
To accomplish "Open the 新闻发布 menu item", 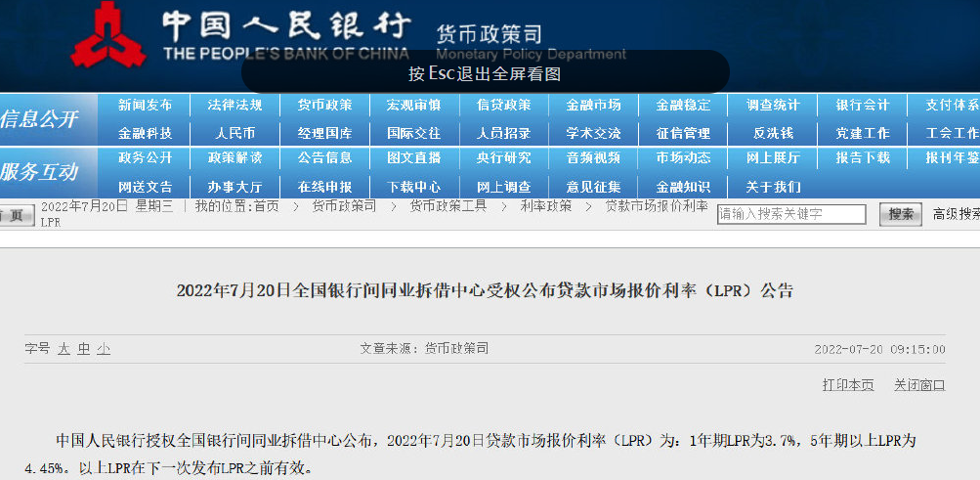I will click(x=145, y=105).
